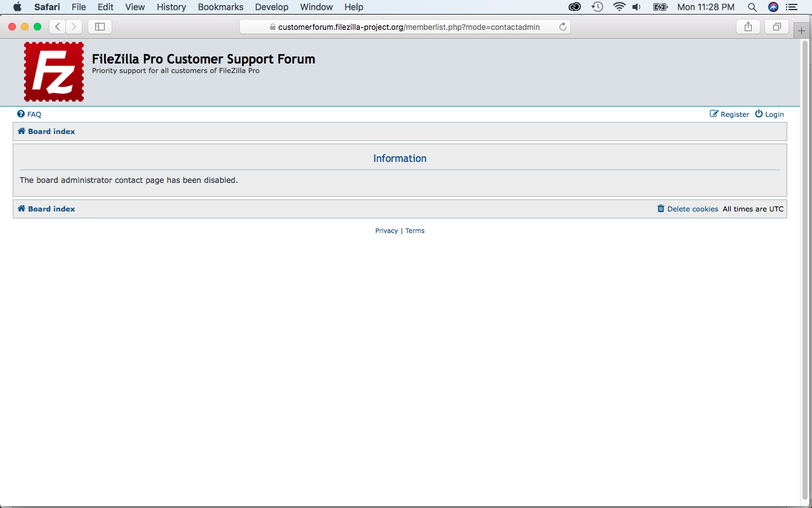Click the battery status icon
This screenshot has width=812, height=508.
(x=660, y=7)
